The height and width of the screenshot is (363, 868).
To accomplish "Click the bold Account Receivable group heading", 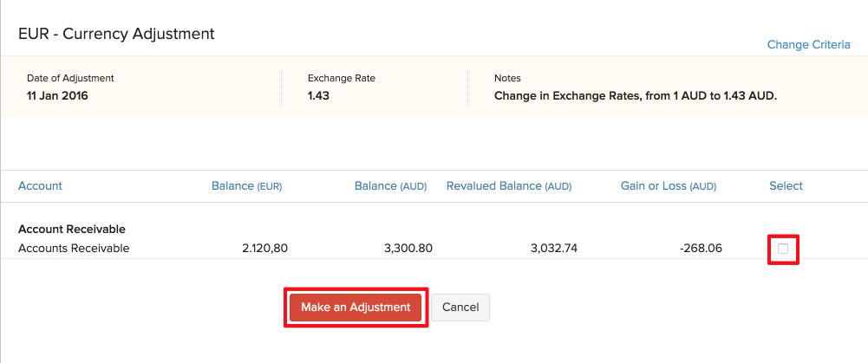I will point(72,230).
